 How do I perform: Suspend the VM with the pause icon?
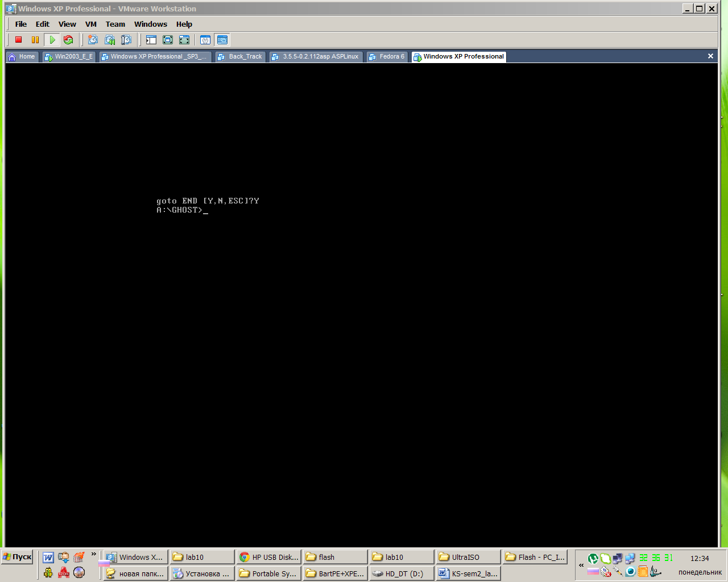(35, 40)
